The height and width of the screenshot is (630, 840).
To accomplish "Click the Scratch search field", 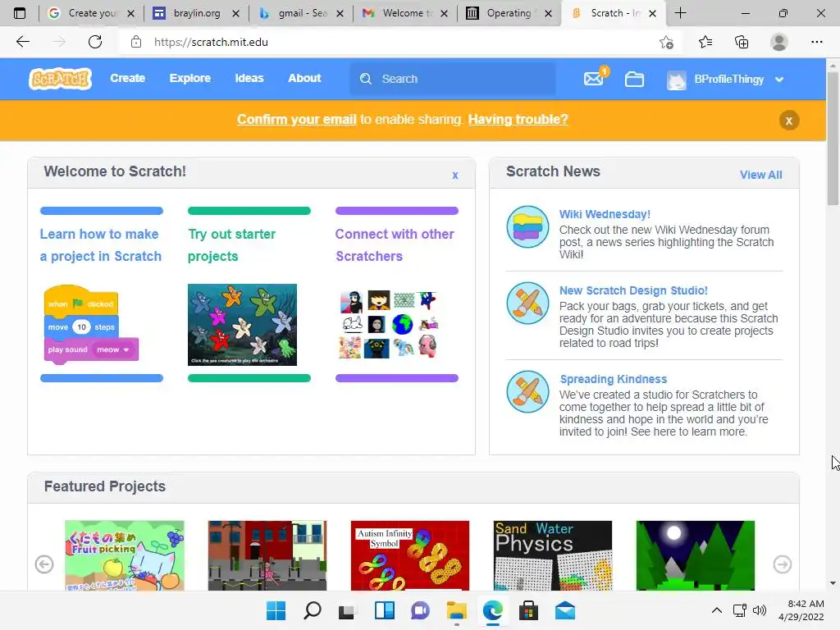I will (x=453, y=79).
